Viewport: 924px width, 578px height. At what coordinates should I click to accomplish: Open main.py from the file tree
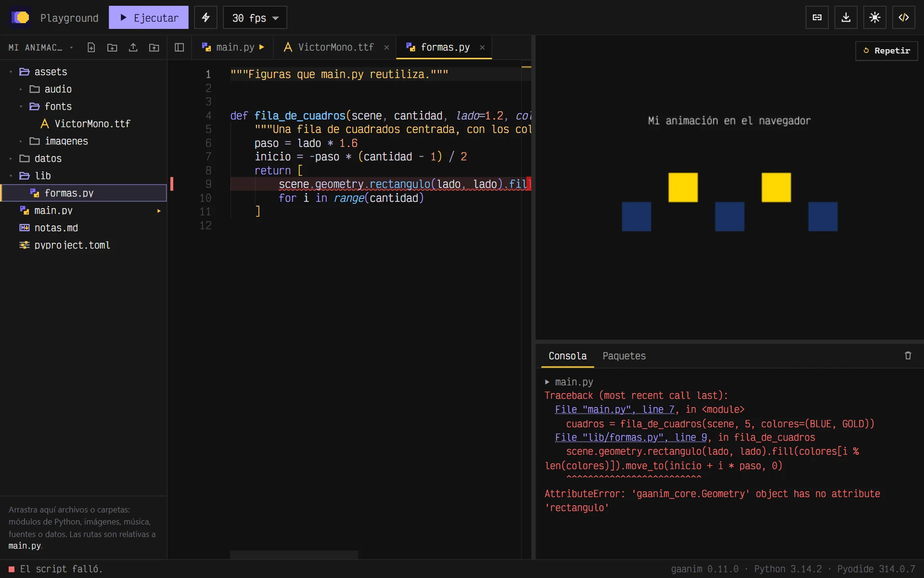point(84,210)
